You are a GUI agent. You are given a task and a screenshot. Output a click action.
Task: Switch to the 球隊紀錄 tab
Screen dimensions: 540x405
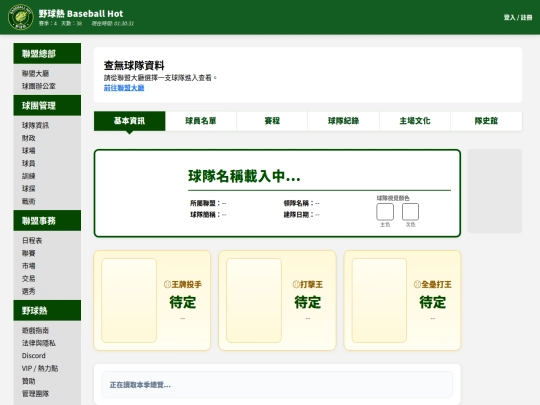(343, 121)
